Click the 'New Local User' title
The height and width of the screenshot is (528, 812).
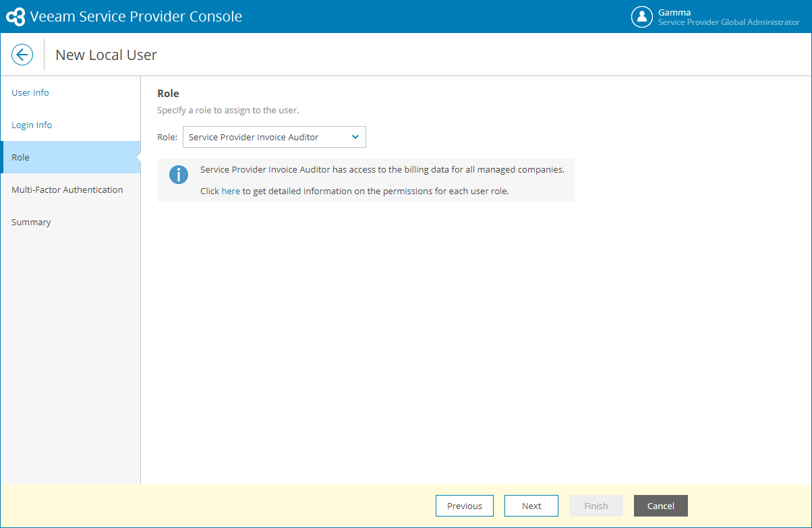pyautogui.click(x=106, y=55)
